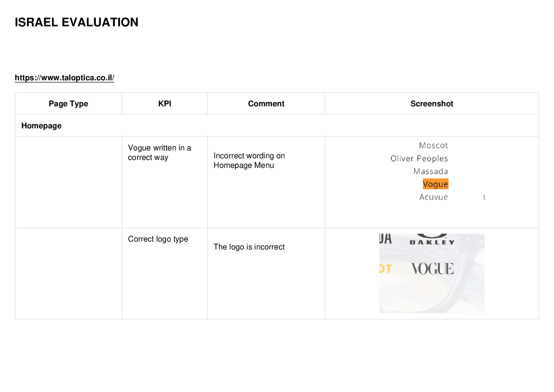
Task: Click the 'Correct logo type' KPI cell
Action: [158, 239]
